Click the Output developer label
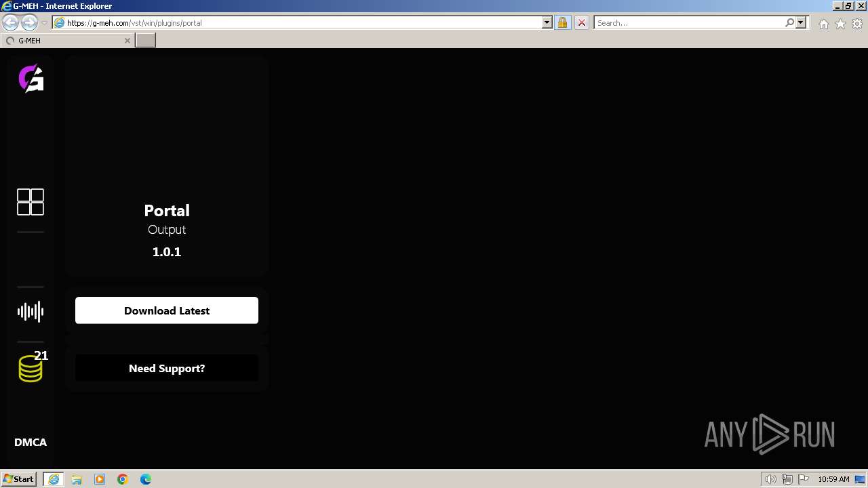This screenshot has width=868, height=488. (167, 230)
